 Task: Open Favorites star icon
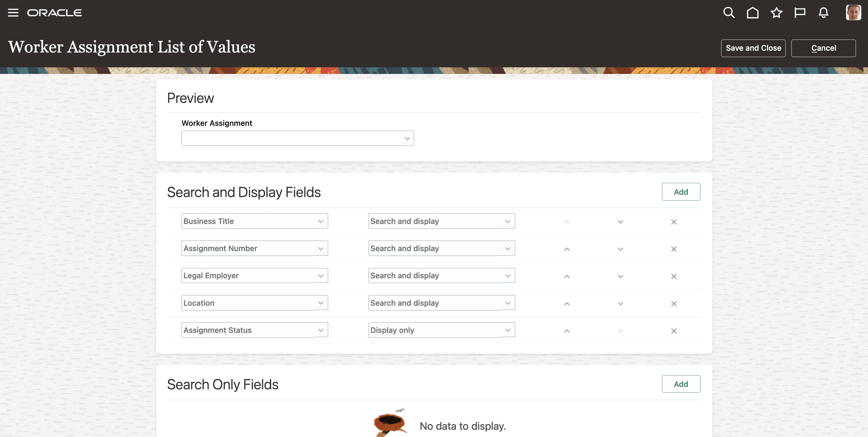tap(776, 13)
